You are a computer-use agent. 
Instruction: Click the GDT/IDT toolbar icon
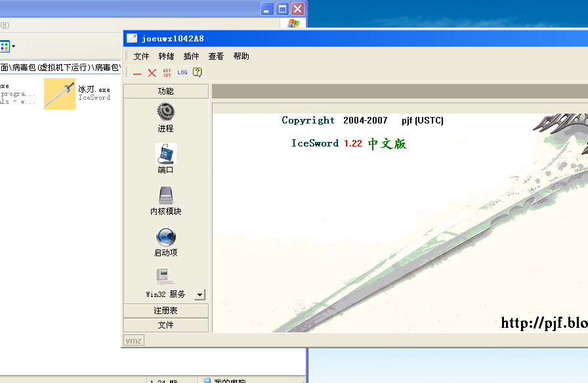[167, 73]
